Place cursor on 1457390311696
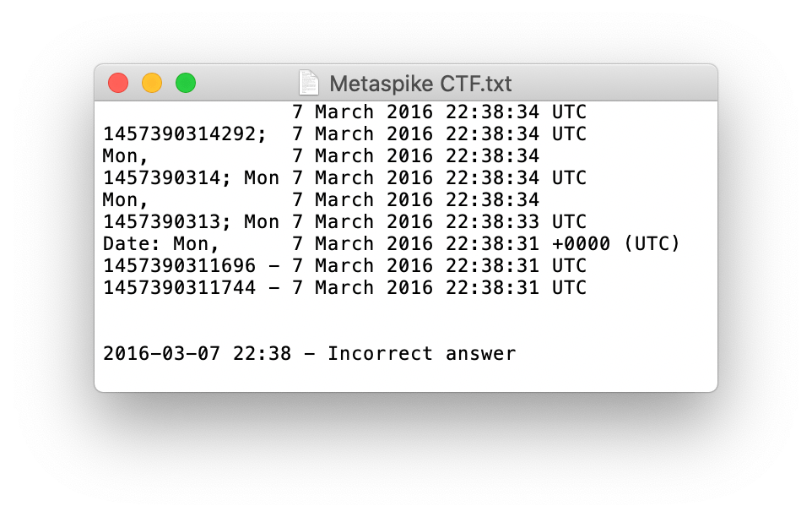Viewport: 812px width, 517px height. coord(180,266)
